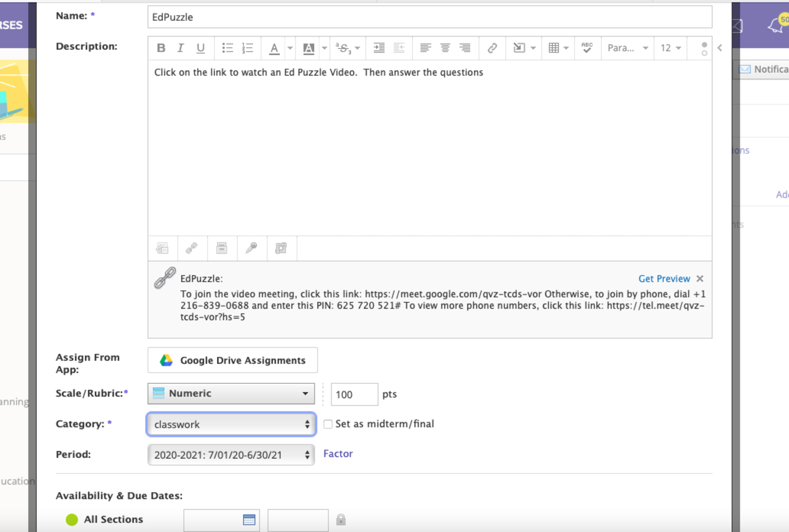Viewport: 789px width, 532px height.
Task: Click the 100 points input field
Action: pos(354,394)
